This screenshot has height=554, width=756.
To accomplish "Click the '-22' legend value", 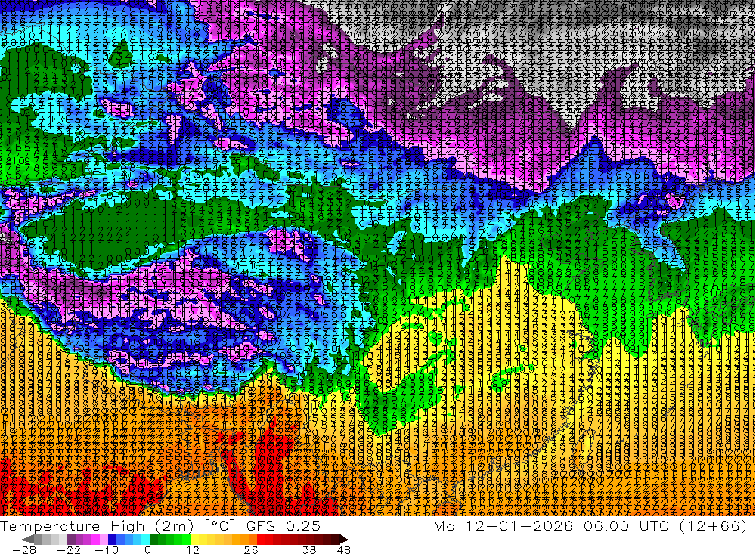I will point(69,549).
